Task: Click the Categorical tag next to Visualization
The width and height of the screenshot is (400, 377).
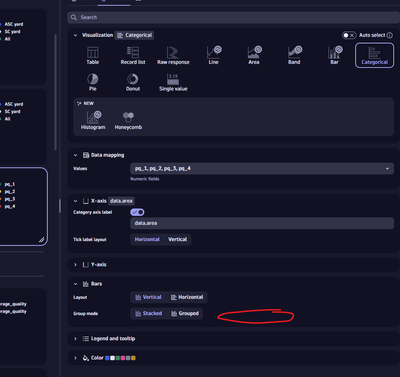Action: coord(134,35)
